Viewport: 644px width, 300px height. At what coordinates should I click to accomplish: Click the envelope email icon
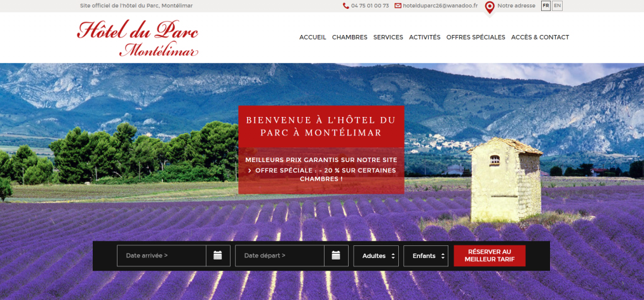(x=398, y=6)
